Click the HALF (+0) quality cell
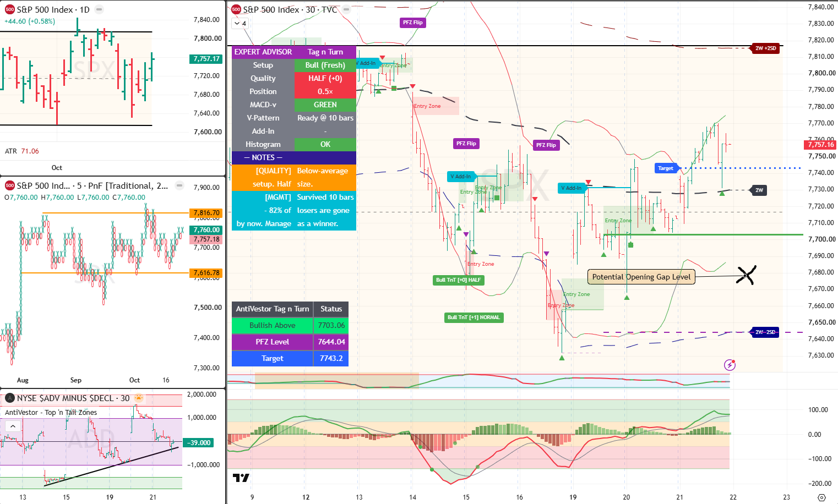Image resolution: width=838 pixels, height=504 pixels. pos(325,78)
